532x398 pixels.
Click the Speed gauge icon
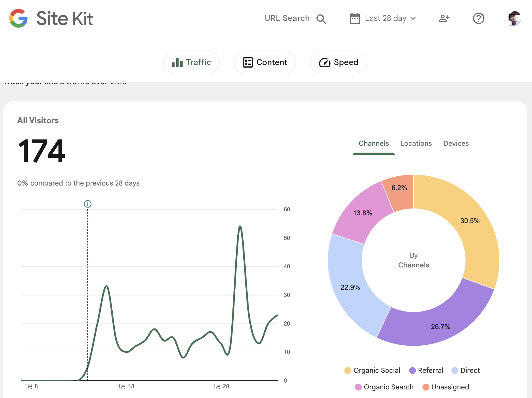324,62
